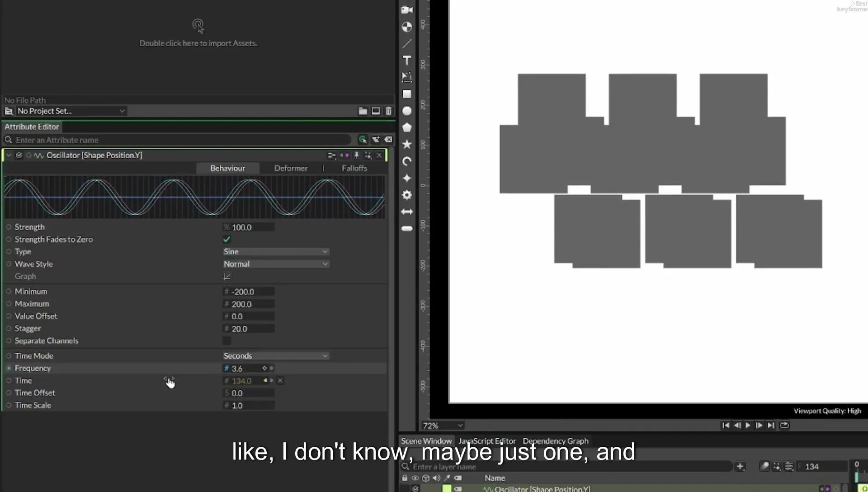Viewport: 868px width, 492px height.
Task: Select the Capsule shape tool
Action: pos(407,228)
